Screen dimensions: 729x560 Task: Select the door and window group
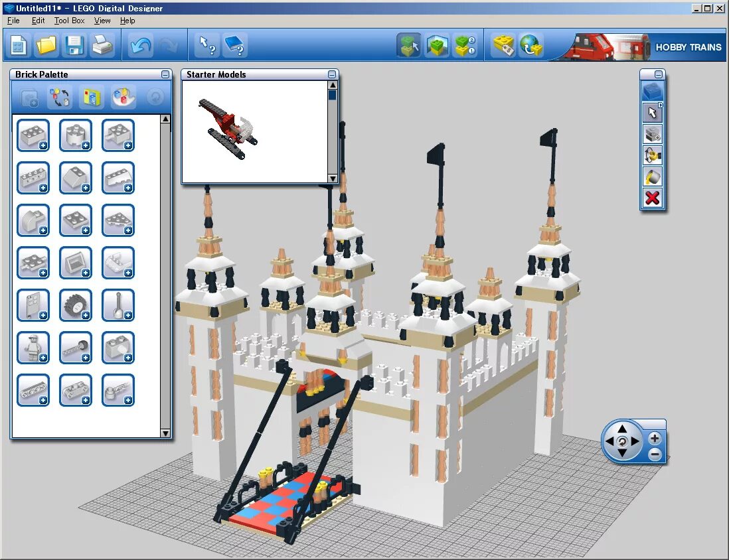(33, 305)
